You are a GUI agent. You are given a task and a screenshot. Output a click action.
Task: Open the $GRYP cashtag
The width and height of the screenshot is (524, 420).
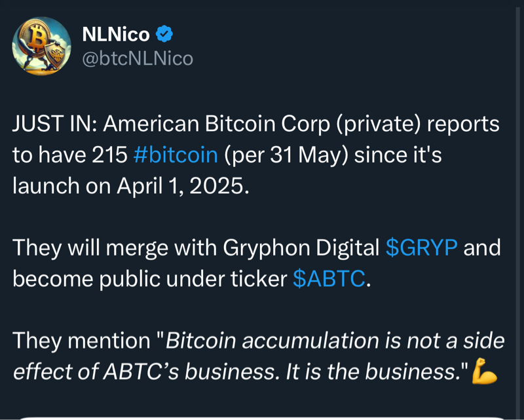421,248
